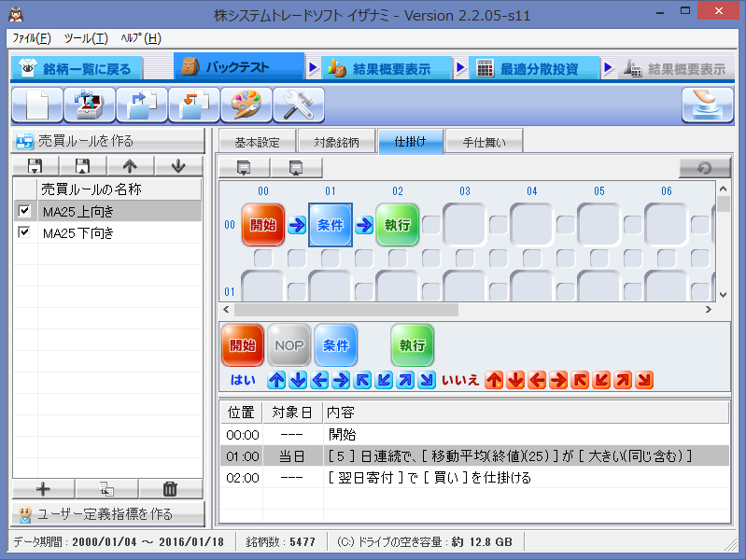Uncheck the MA25 上向き rule checkbox
Image resolution: width=746 pixels, height=560 pixels.
(24, 211)
